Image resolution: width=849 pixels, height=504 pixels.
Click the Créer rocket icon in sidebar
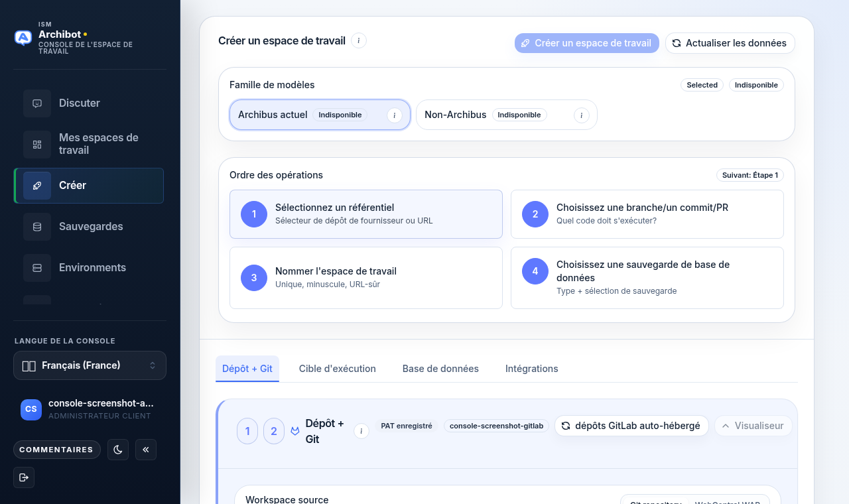tap(37, 186)
